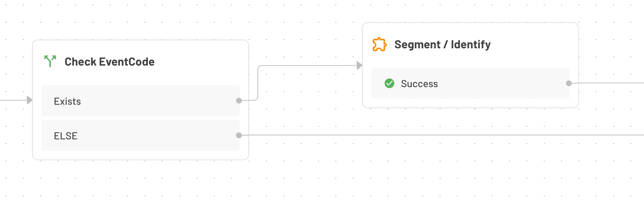
Task: Expand the Success outcome row
Action: click(x=470, y=84)
